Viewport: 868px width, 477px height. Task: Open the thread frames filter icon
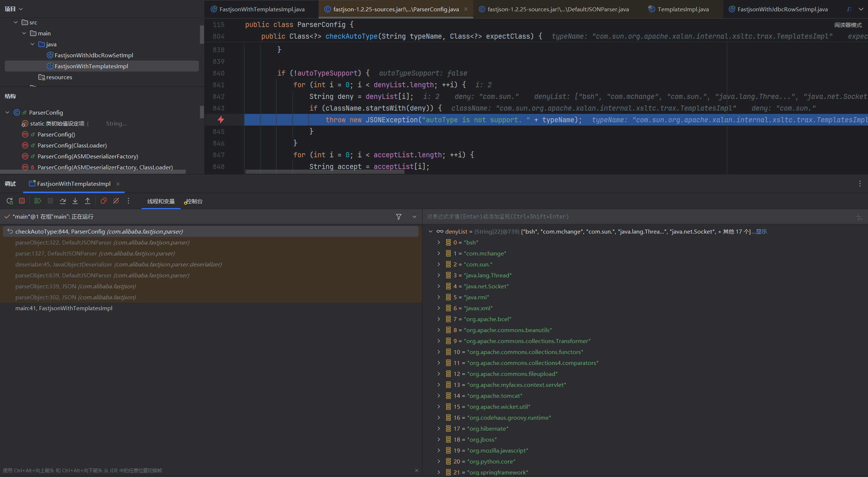pyautogui.click(x=399, y=217)
